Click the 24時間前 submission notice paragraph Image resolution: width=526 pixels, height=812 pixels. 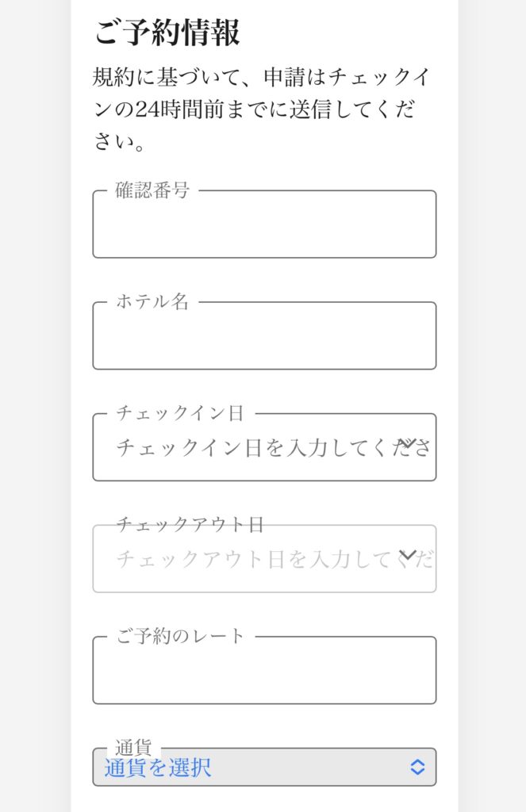(x=254, y=110)
